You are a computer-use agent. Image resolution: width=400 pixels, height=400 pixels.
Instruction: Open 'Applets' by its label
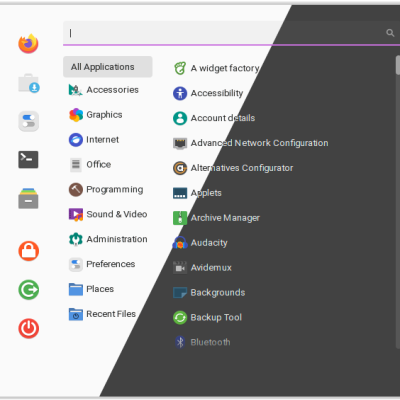[206, 193]
